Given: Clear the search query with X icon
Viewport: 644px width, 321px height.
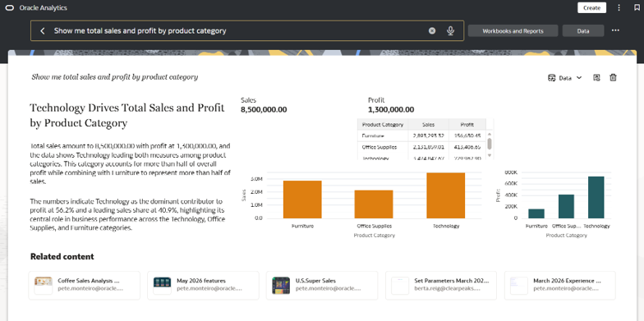Looking at the screenshot, I should pyautogui.click(x=432, y=31).
